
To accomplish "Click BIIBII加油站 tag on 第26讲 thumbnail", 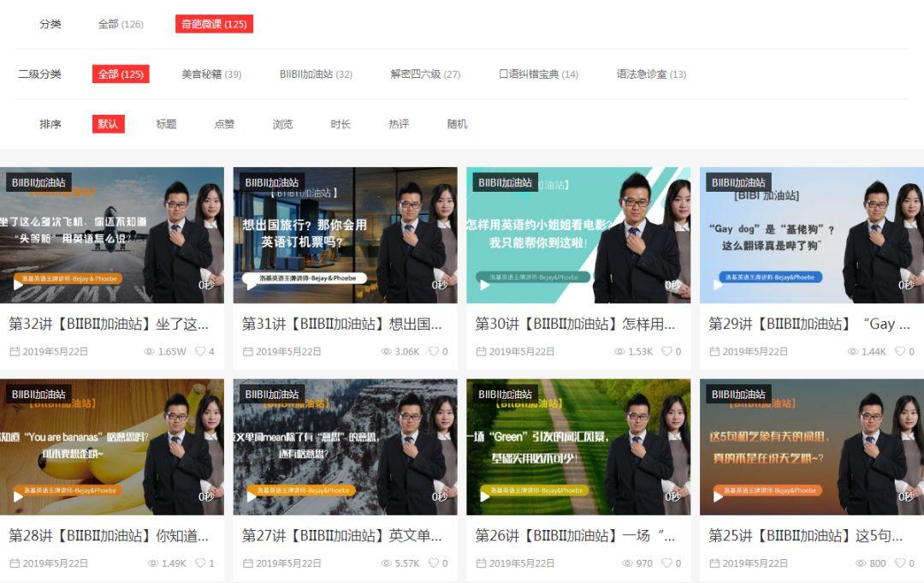I will click(505, 395).
